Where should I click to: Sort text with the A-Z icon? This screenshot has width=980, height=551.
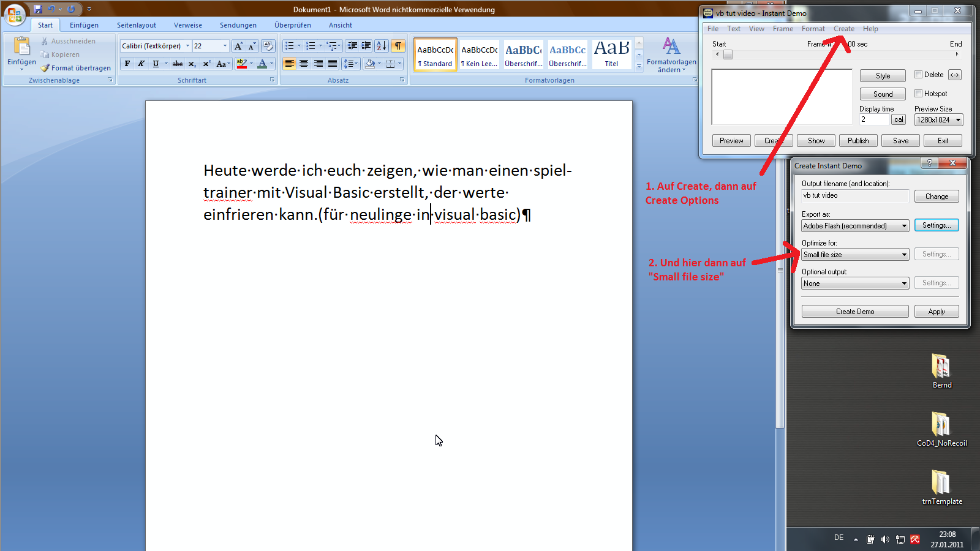pos(381,46)
